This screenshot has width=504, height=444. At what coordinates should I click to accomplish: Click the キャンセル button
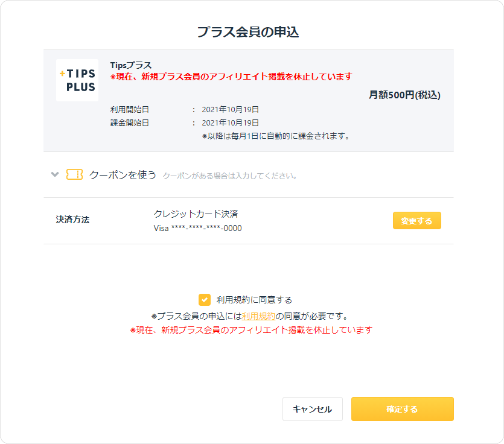click(x=313, y=409)
